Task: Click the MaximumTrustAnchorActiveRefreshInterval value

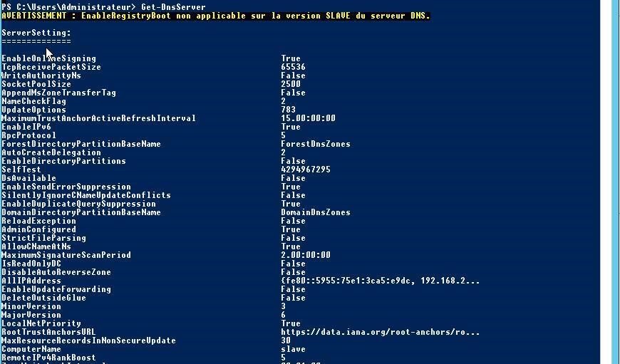Action: [x=308, y=118]
